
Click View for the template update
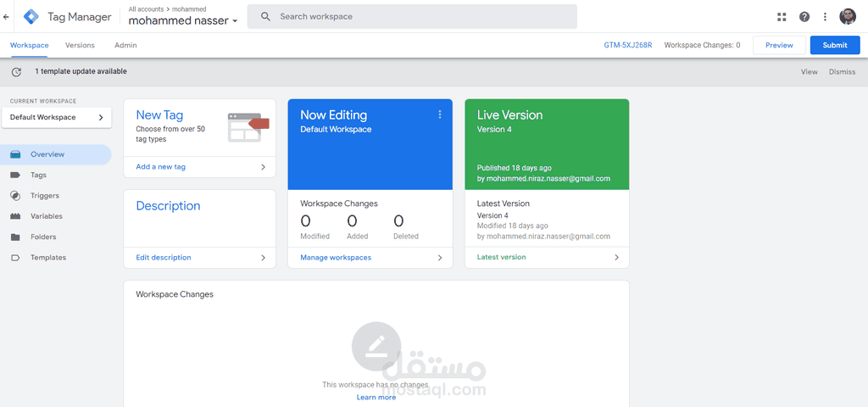point(810,72)
